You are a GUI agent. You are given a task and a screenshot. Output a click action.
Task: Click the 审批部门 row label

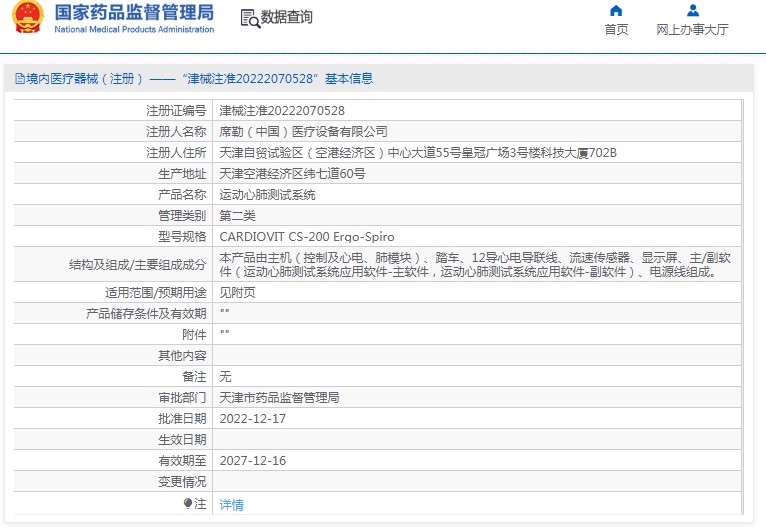[x=182, y=398]
